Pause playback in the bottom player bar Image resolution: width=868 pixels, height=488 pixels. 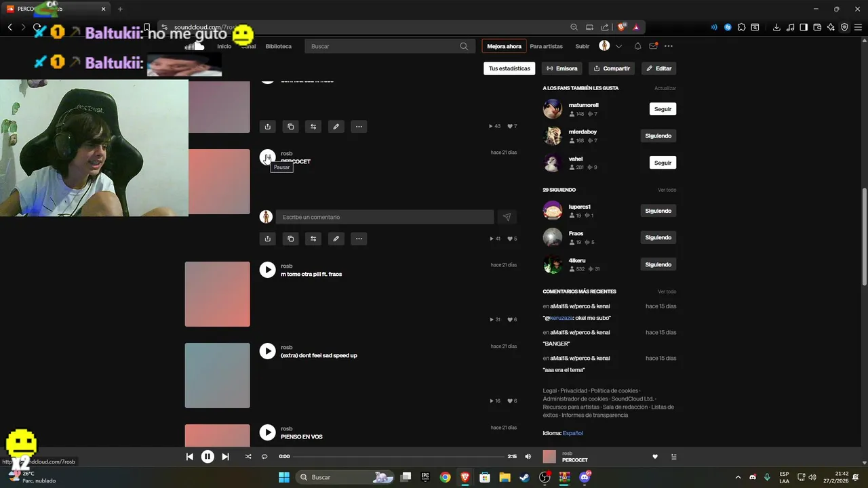click(208, 457)
